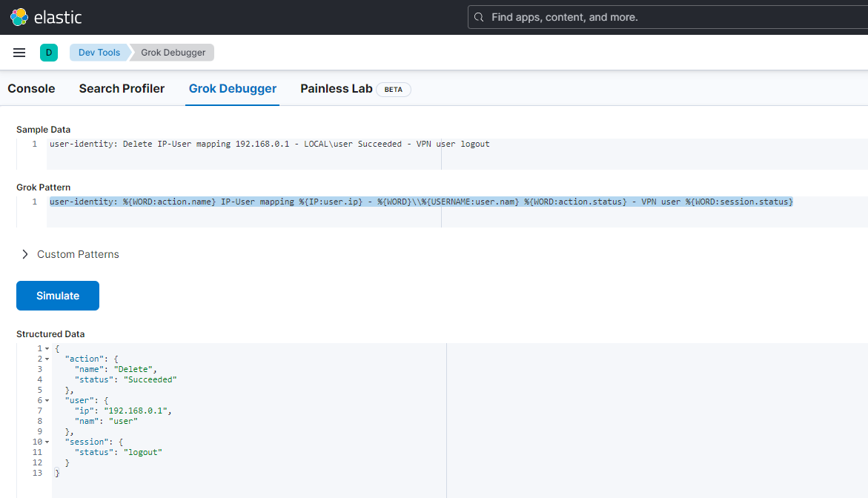Click the "Delete" value in structured data

[133, 369]
